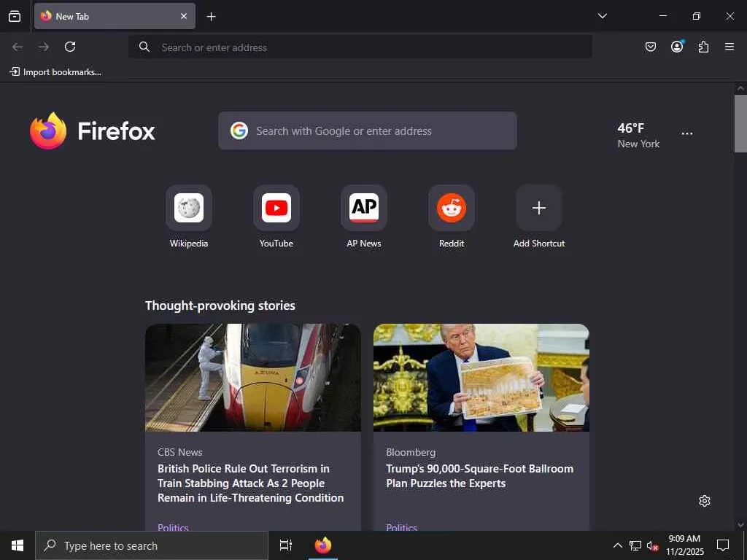Click scrollbar down arrow
The image size is (747, 560).
point(741,525)
